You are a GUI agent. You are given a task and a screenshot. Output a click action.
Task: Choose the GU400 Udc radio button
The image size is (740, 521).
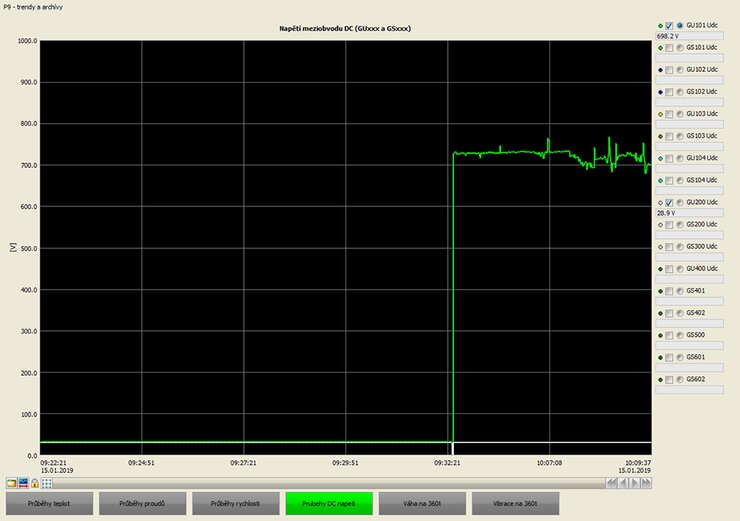[x=680, y=269]
